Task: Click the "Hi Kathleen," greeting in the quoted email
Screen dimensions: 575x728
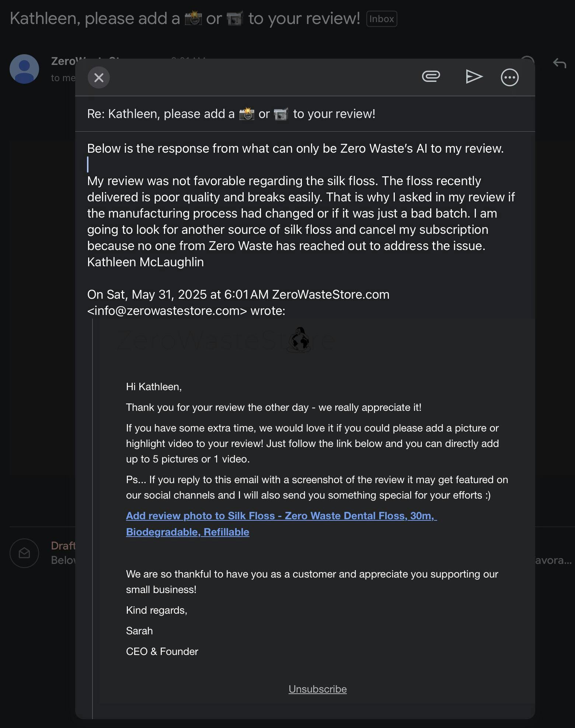Action: point(154,386)
